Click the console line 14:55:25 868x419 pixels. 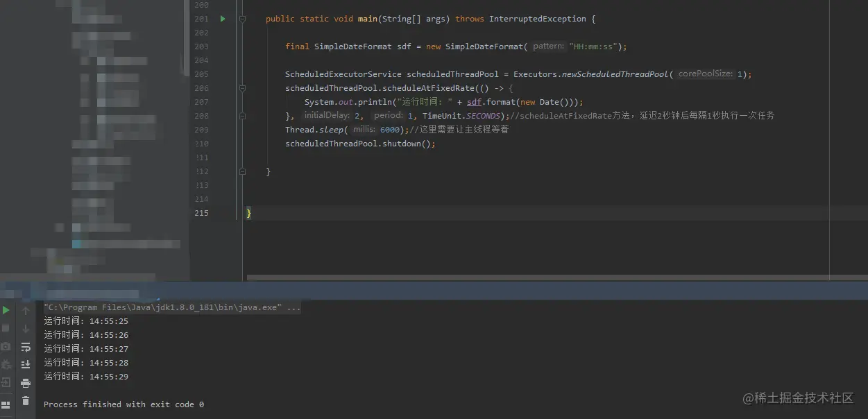(86, 321)
